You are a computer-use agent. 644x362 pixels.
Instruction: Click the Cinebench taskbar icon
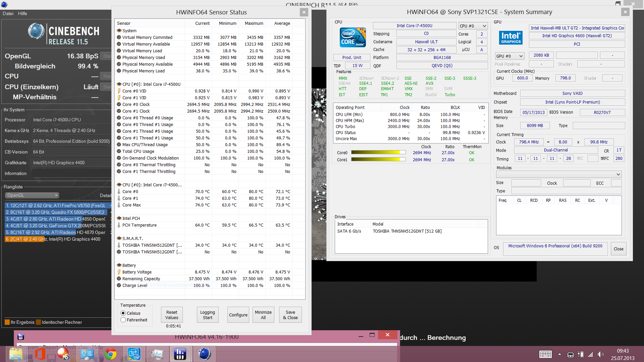(x=204, y=354)
